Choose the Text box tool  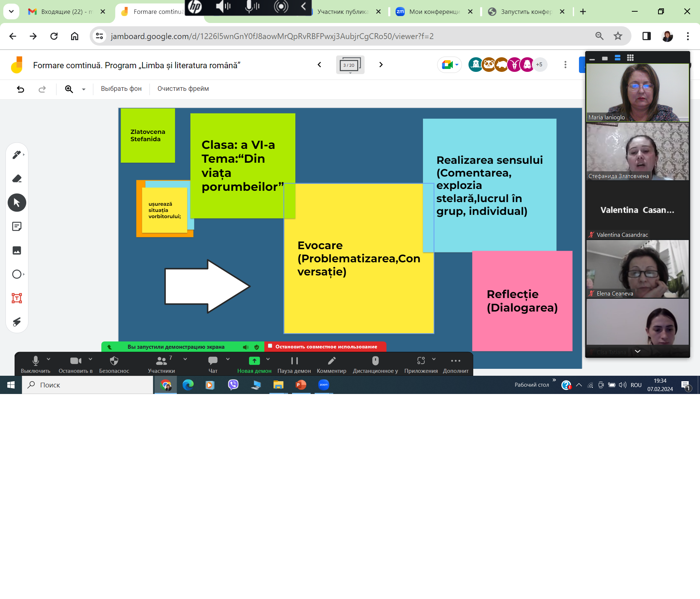17,298
